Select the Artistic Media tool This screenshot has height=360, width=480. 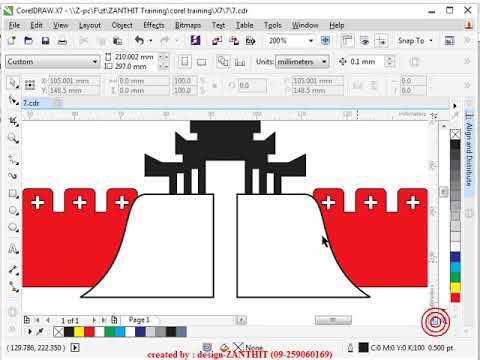[13, 176]
